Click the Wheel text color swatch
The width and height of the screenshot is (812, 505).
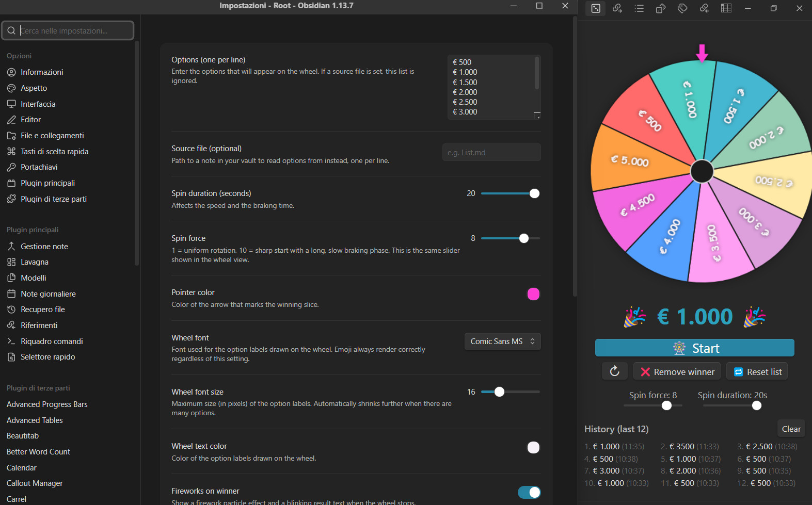(x=533, y=447)
